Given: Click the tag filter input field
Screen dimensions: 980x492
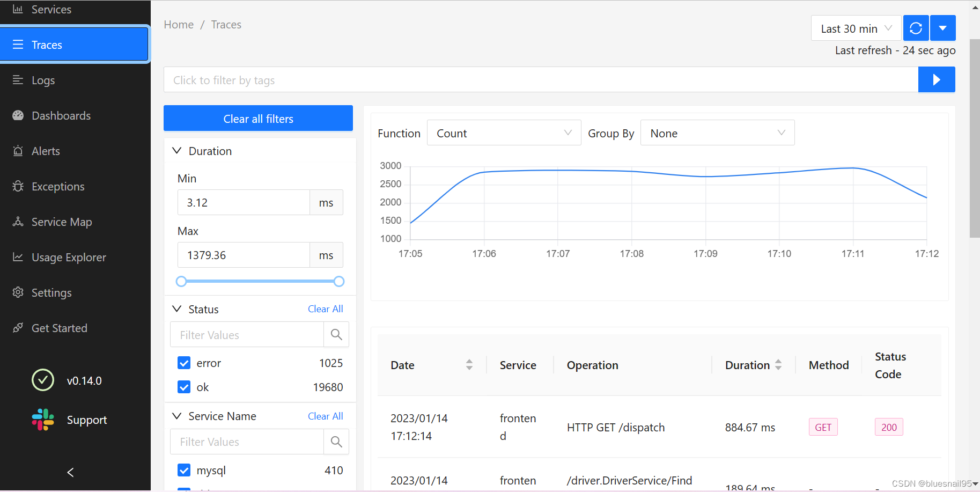Looking at the screenshot, I should 541,79.
